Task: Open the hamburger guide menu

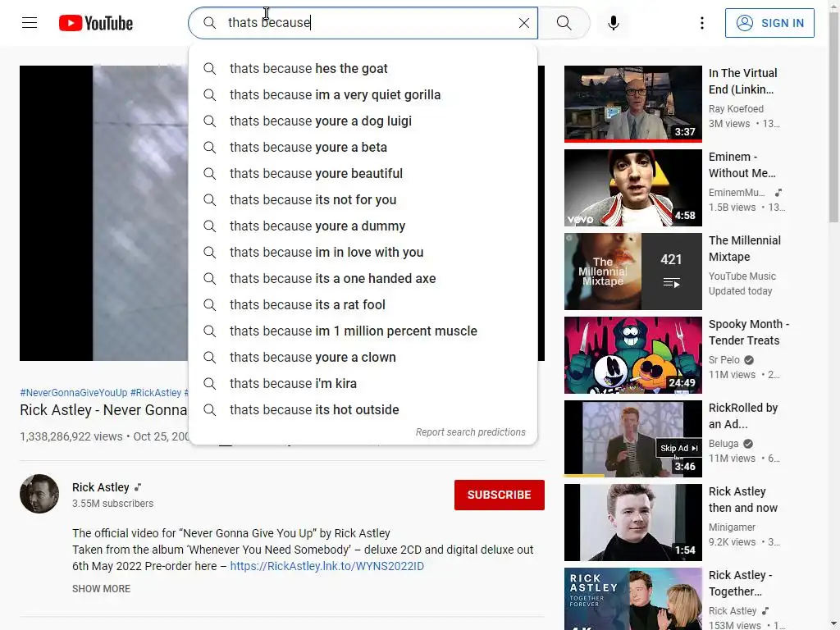Action: pyautogui.click(x=30, y=23)
